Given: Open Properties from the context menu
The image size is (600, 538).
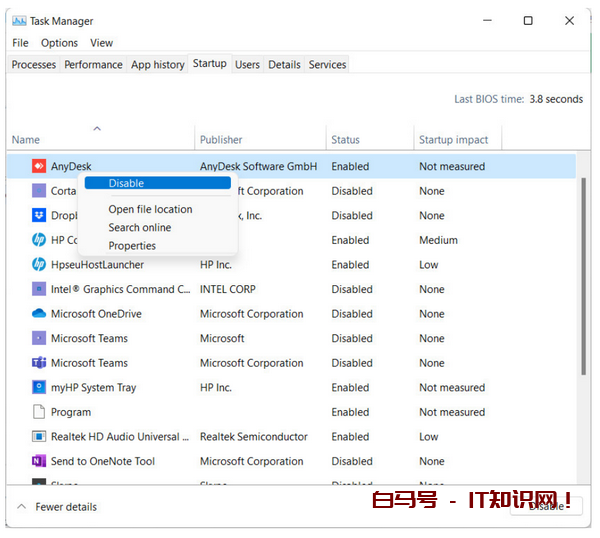Looking at the screenshot, I should (x=132, y=245).
